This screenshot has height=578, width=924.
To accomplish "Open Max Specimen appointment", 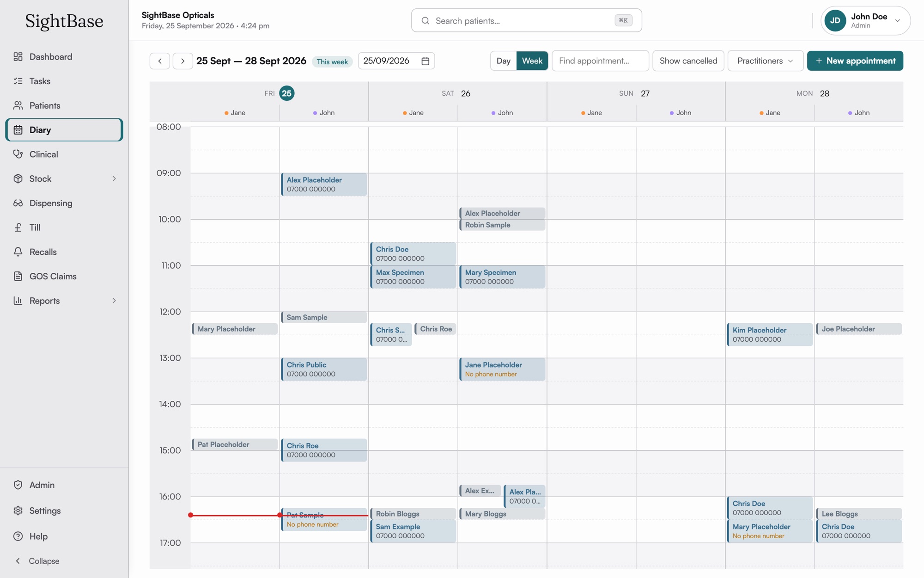I will tap(413, 277).
